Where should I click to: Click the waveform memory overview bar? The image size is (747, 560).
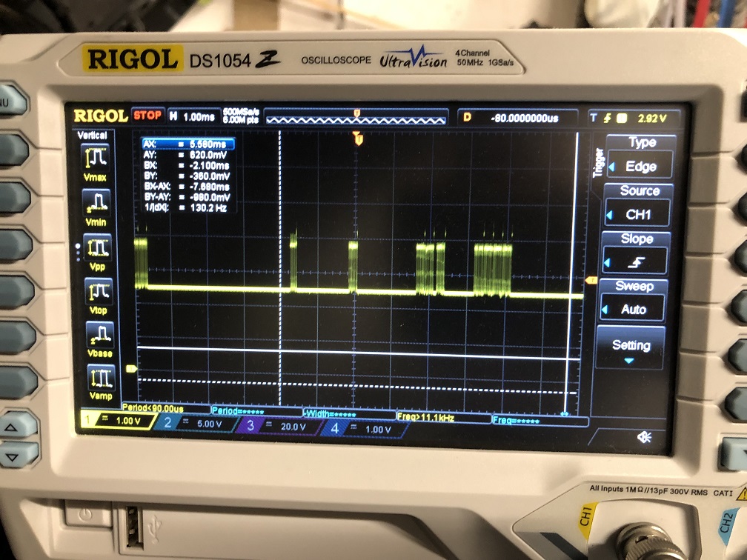(x=356, y=117)
